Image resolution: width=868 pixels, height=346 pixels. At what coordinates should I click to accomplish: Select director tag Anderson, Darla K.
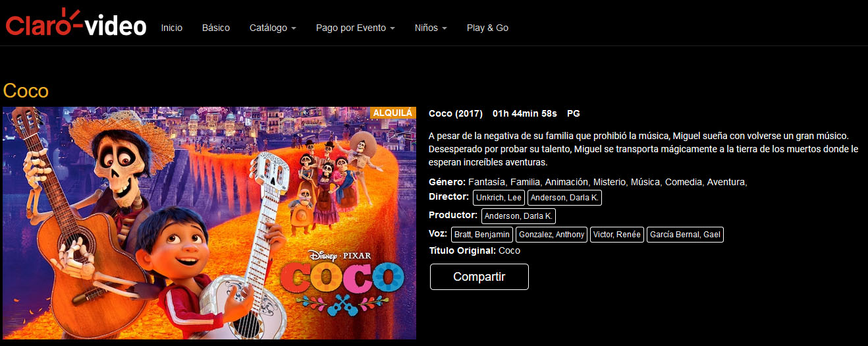click(x=565, y=198)
